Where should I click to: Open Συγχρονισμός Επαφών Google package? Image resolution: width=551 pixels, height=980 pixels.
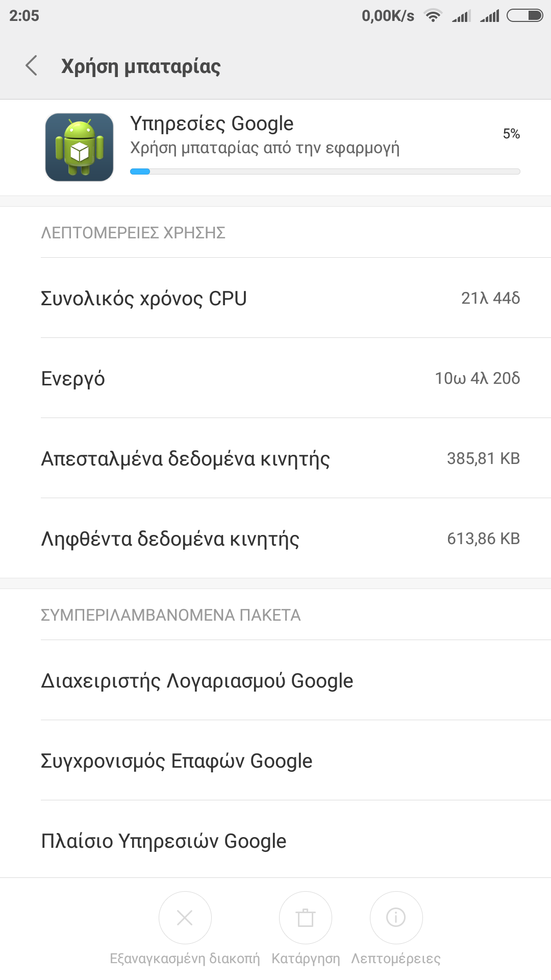tap(177, 761)
